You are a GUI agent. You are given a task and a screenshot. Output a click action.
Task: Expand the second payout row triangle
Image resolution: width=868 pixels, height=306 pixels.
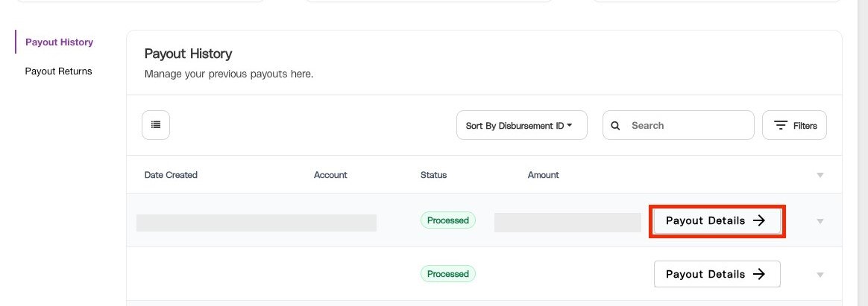[x=820, y=275]
